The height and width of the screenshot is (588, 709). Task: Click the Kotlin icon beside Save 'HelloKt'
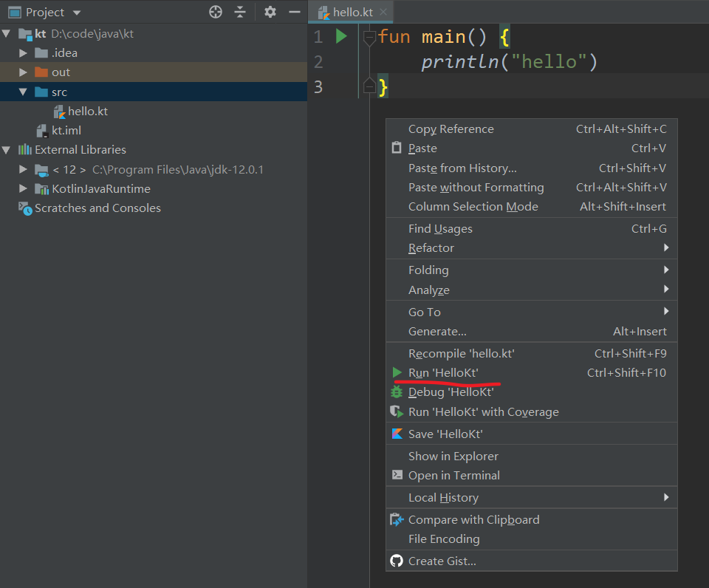click(x=397, y=434)
